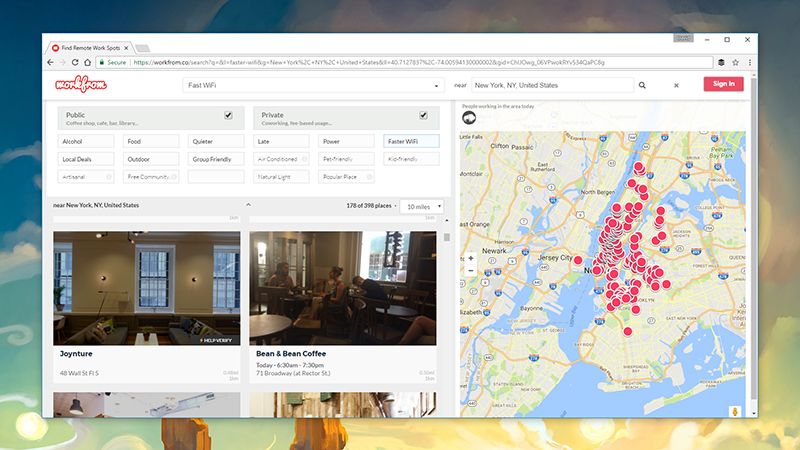Toggle the Kid-friendly filter
Viewport: 800px width, 450px height.
pos(411,159)
